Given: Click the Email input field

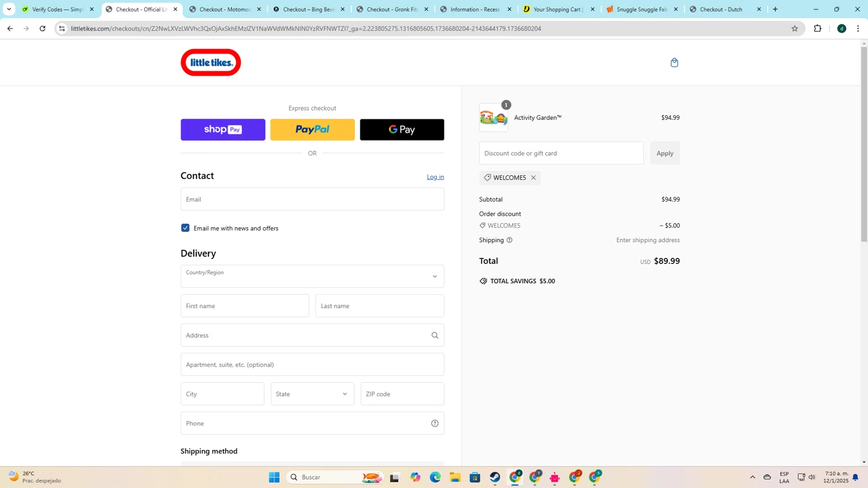Looking at the screenshot, I should [x=312, y=199].
